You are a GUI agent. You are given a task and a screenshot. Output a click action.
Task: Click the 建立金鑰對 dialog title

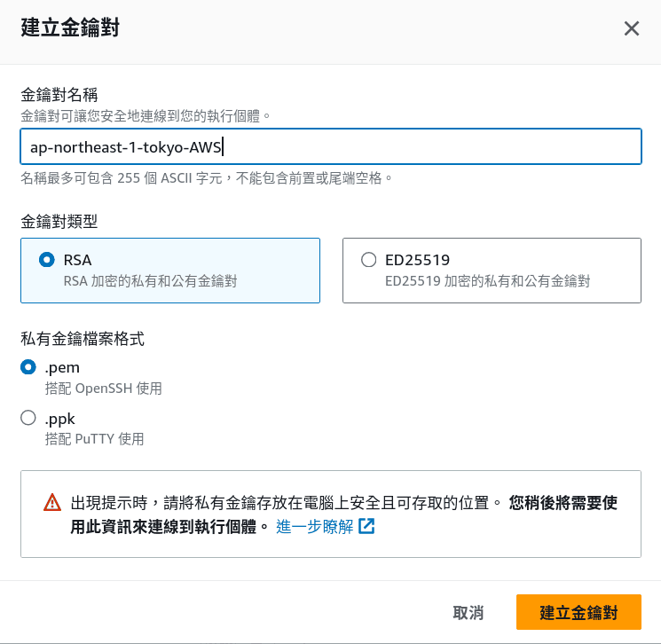click(70, 27)
